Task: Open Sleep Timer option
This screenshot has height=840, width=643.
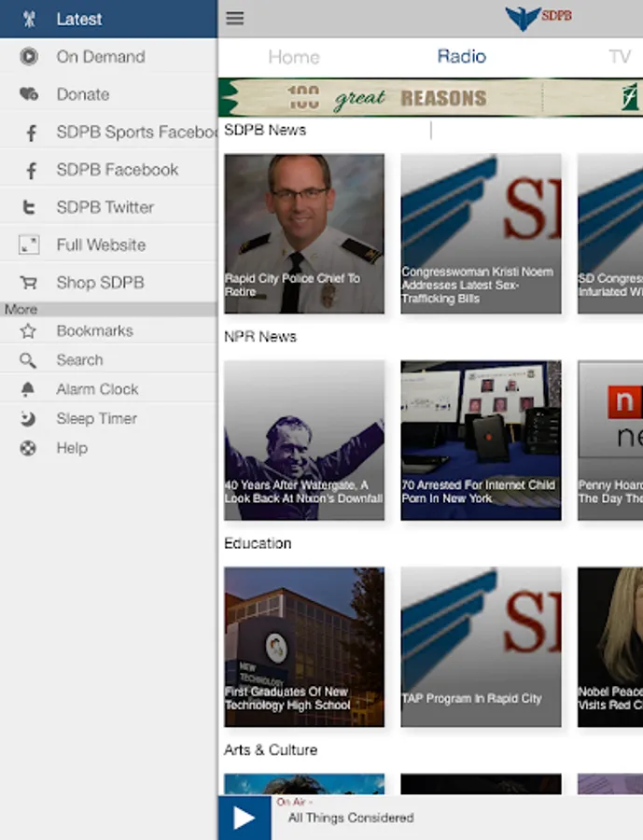Action: 109,418
